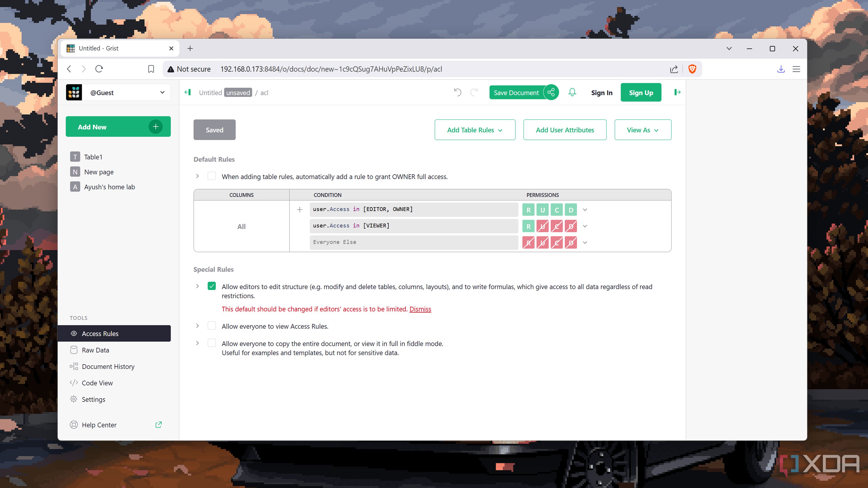This screenshot has width=868, height=488.
Task: Select Access Rules tool
Action: [114, 333]
